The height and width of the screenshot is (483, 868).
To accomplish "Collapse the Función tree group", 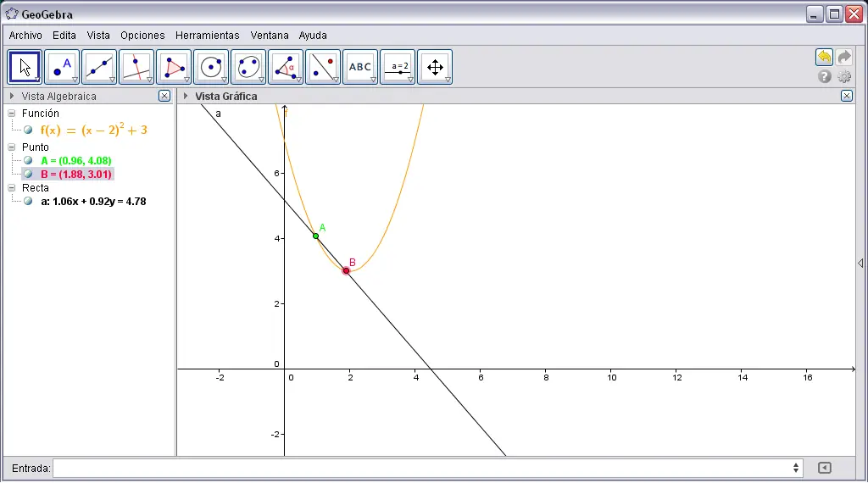I will 12,113.
